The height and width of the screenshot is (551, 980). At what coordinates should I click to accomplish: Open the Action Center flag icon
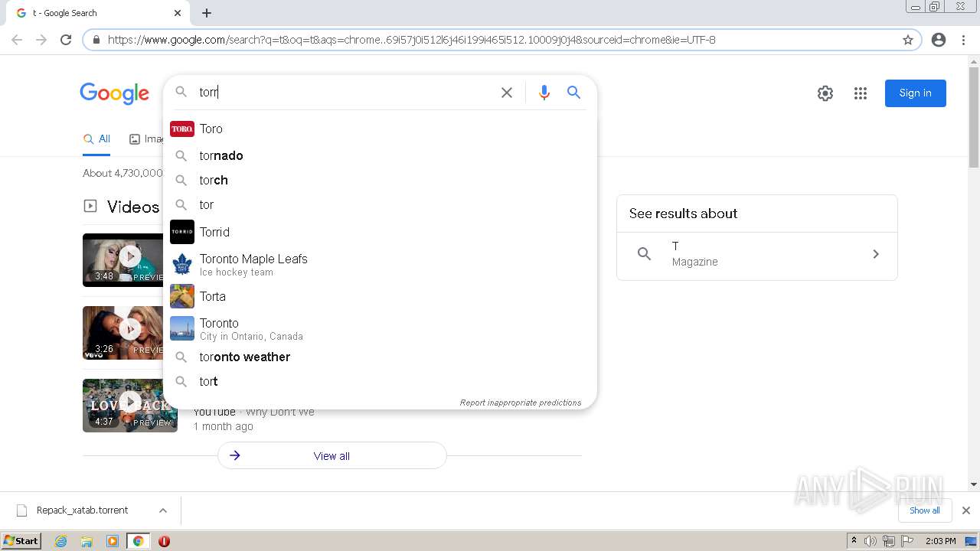[x=906, y=541]
